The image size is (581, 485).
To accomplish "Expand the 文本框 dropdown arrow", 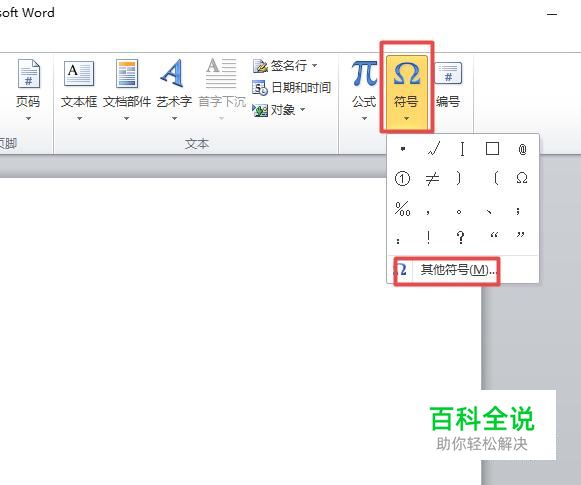I will (79, 119).
